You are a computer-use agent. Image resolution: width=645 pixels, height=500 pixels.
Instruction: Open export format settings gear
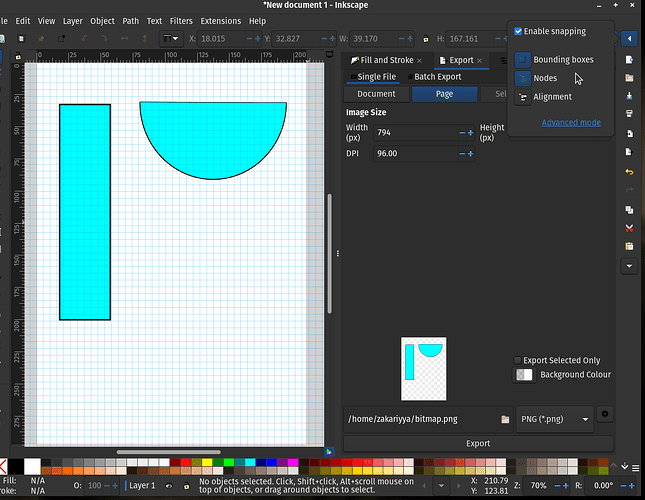(605, 414)
